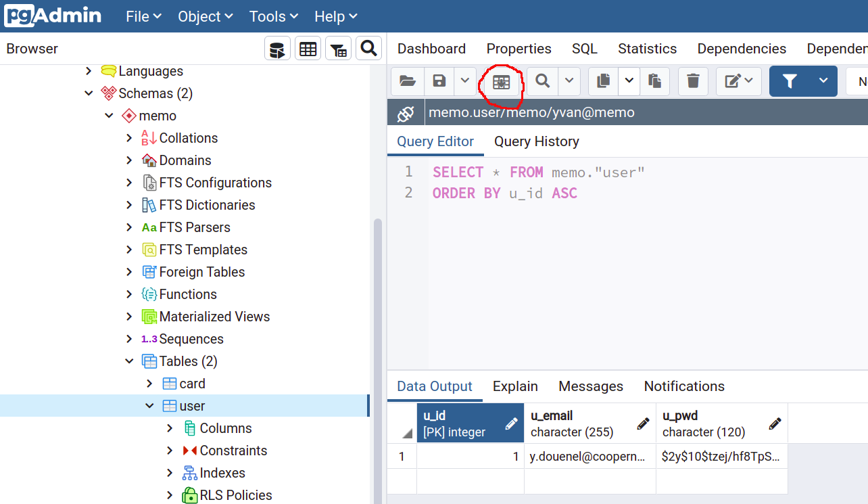Image resolution: width=868 pixels, height=504 pixels.
Task: Select the RLS Policies tree item
Action: [236, 495]
